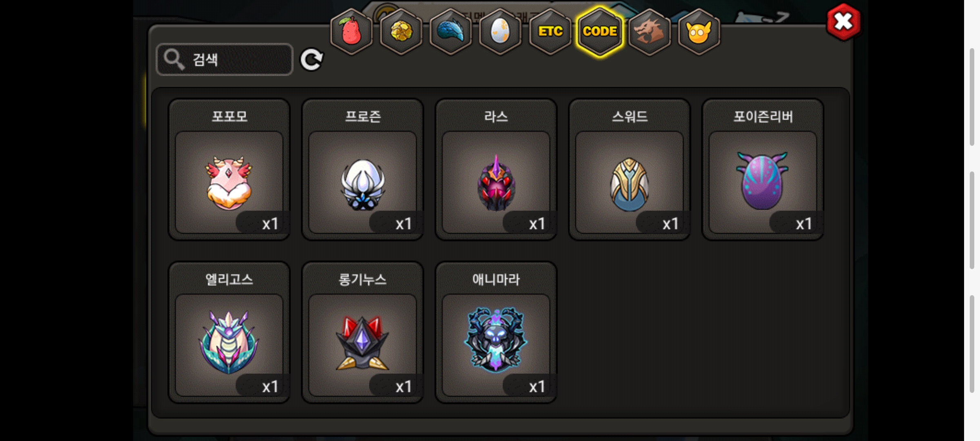Select the 롱기누스 red crystal egg
Viewport: 980px width, 441px height.
click(363, 332)
